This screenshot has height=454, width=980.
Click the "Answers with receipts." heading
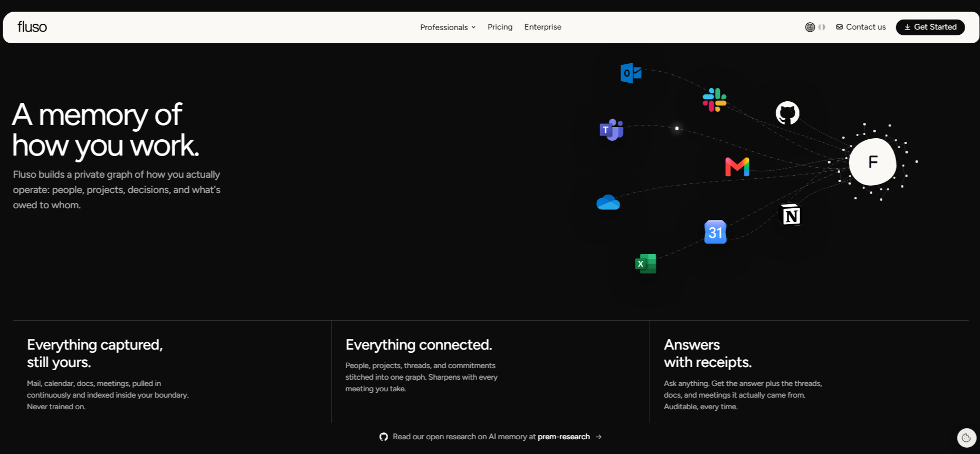pos(708,353)
